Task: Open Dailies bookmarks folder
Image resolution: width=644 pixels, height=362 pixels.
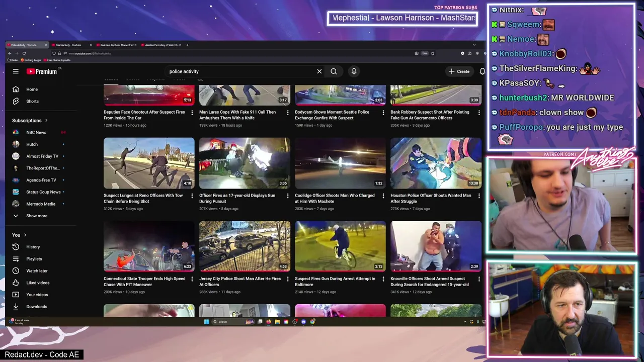Action: [13, 60]
